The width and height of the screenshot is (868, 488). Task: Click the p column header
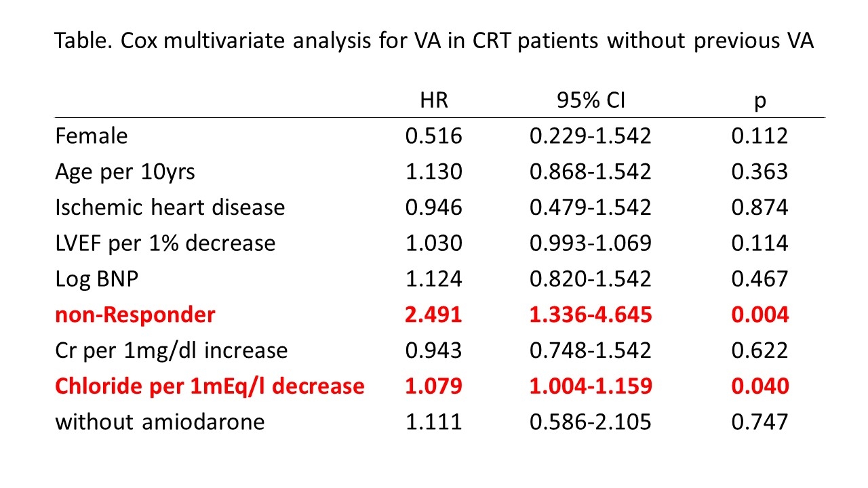click(760, 100)
